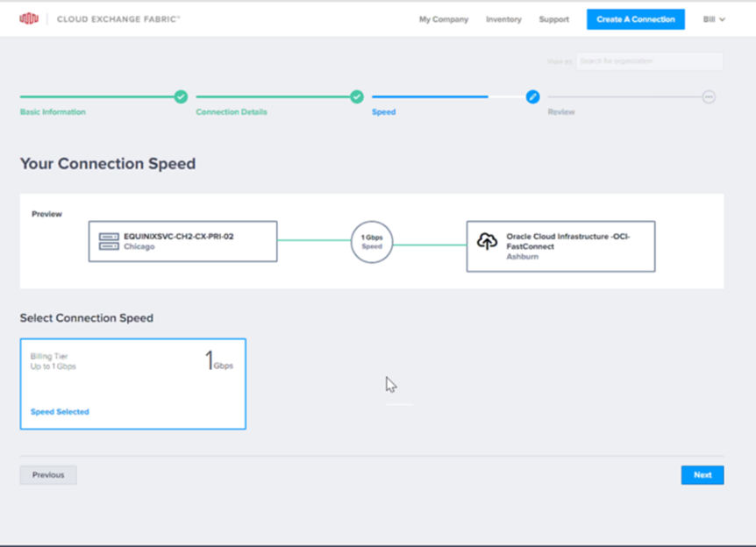Click the Next button
The image size is (756, 547).
pos(703,475)
